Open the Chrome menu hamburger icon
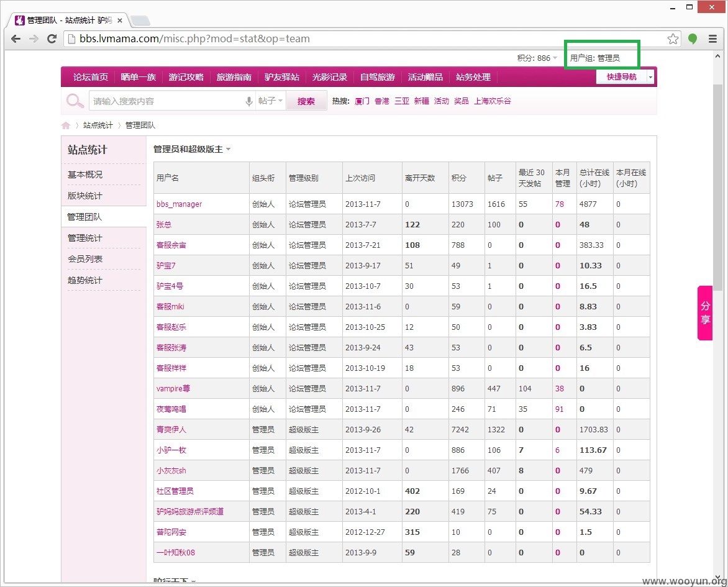 tap(712, 39)
